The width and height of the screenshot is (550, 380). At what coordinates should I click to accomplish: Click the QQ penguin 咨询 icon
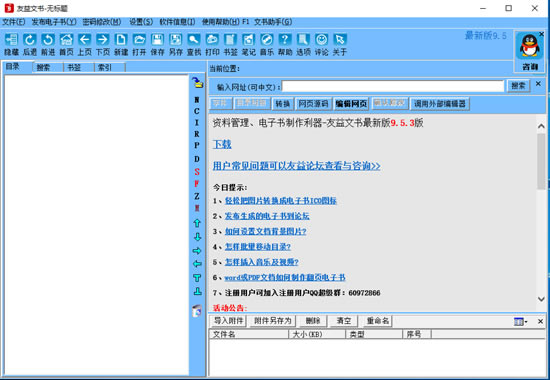pos(530,46)
